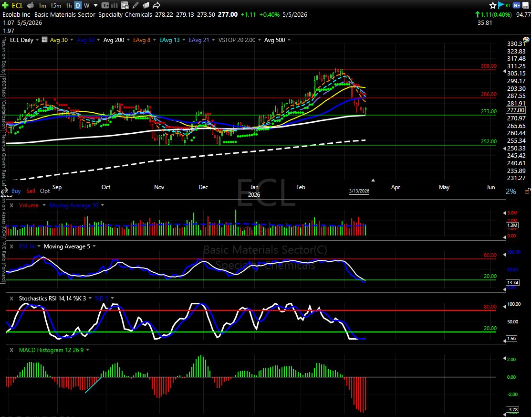Open the P/E Ratio (Forward) side tab
Screen dimensions: 532x417
4,262
